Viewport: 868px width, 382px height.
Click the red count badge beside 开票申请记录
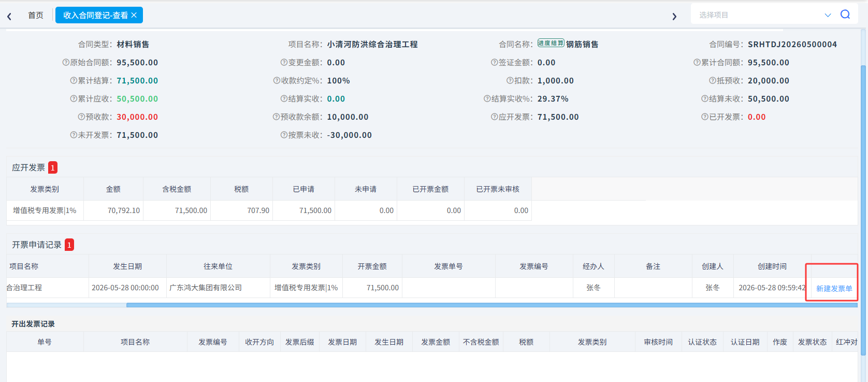coord(69,245)
